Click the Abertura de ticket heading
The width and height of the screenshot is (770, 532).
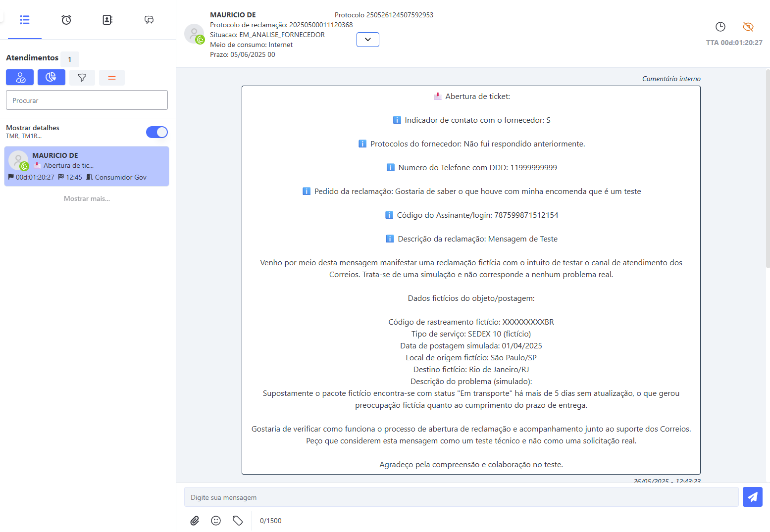coord(471,97)
